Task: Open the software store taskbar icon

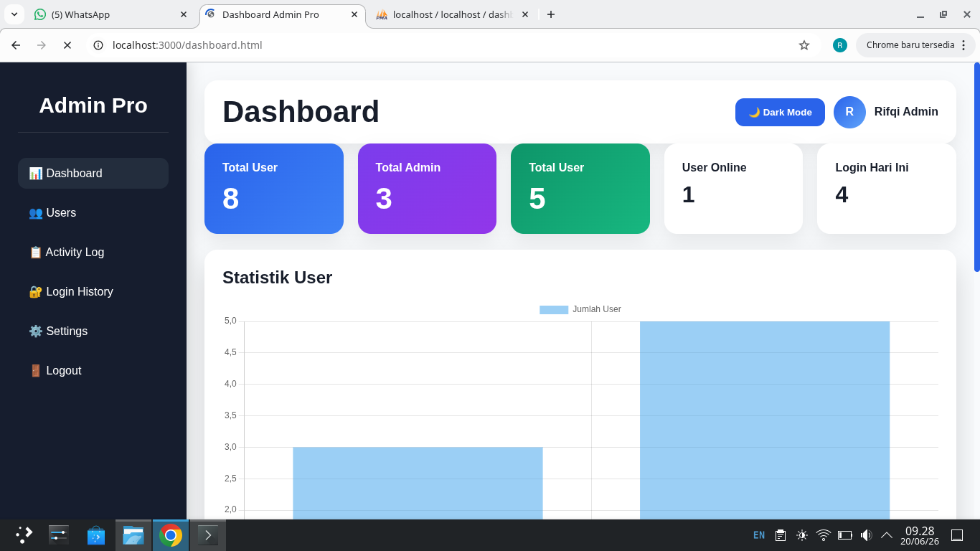Action: [96, 535]
